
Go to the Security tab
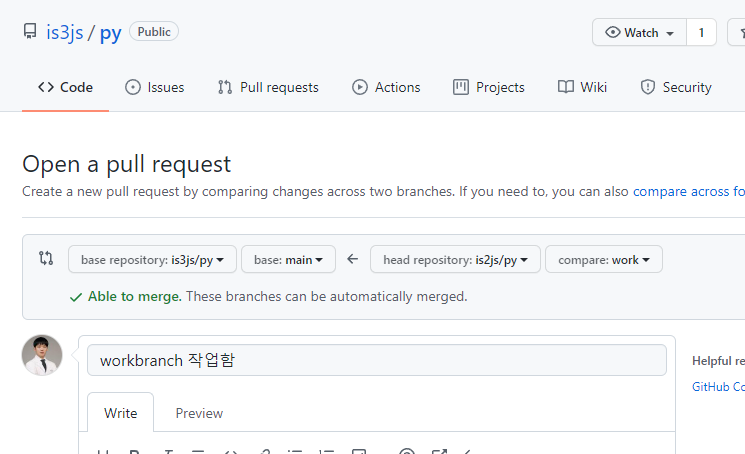[676, 87]
